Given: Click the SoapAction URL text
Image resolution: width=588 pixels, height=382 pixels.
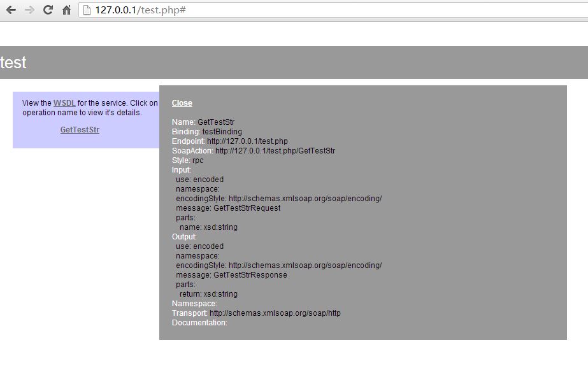Looking at the screenshot, I should click(x=254, y=151).
